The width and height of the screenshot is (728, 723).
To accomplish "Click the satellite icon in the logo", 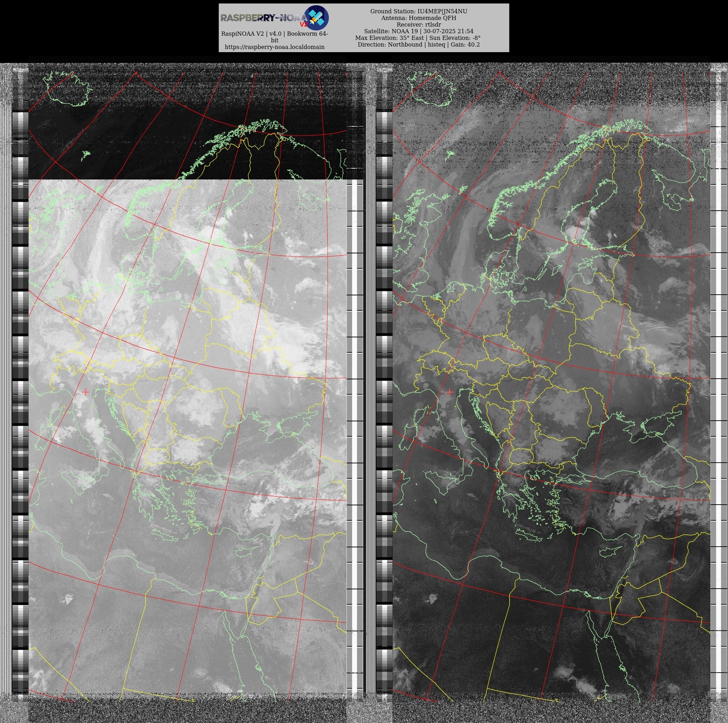I will 316,18.
